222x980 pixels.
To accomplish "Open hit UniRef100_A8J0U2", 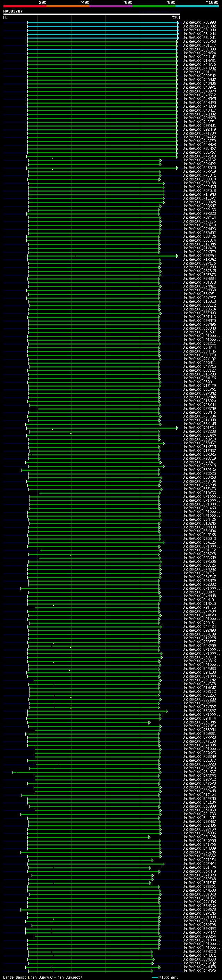I will click(199, 26).
